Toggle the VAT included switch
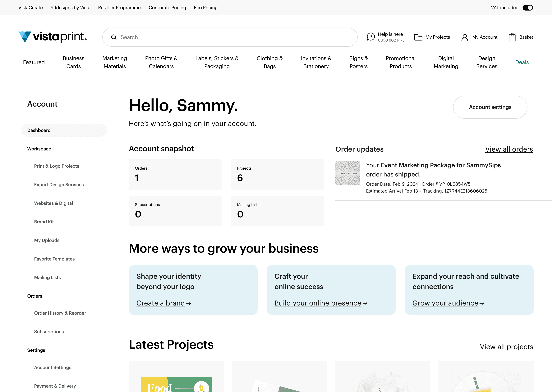552x392 pixels. (528, 7)
